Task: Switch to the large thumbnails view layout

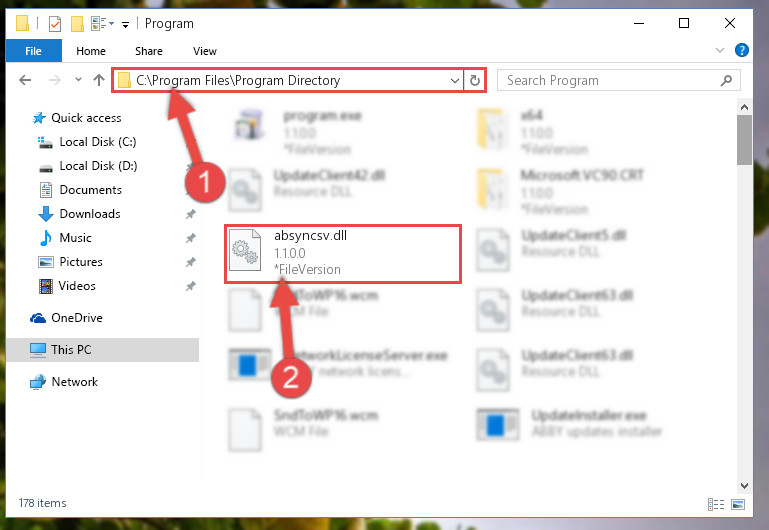Action: 738,504
